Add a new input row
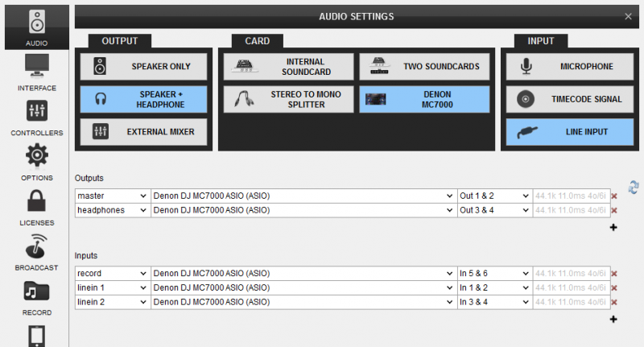The image size is (644, 347). tap(613, 319)
